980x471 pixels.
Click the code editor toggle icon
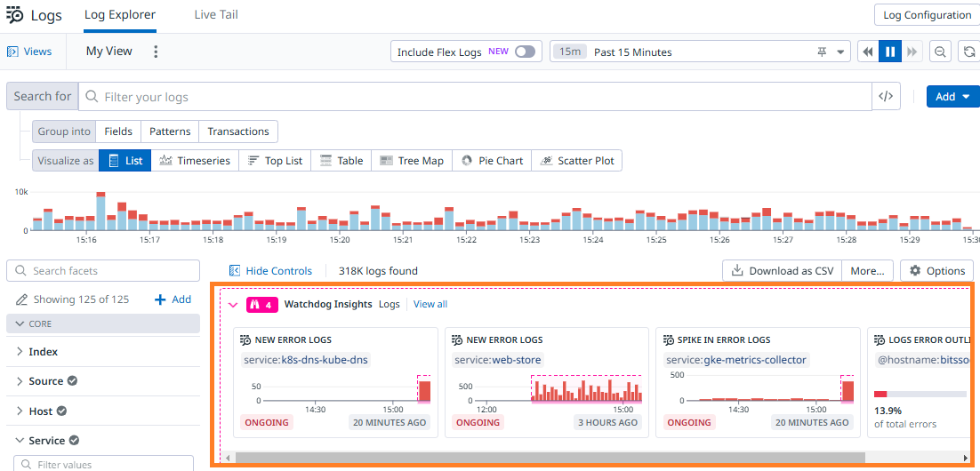pyautogui.click(x=885, y=97)
